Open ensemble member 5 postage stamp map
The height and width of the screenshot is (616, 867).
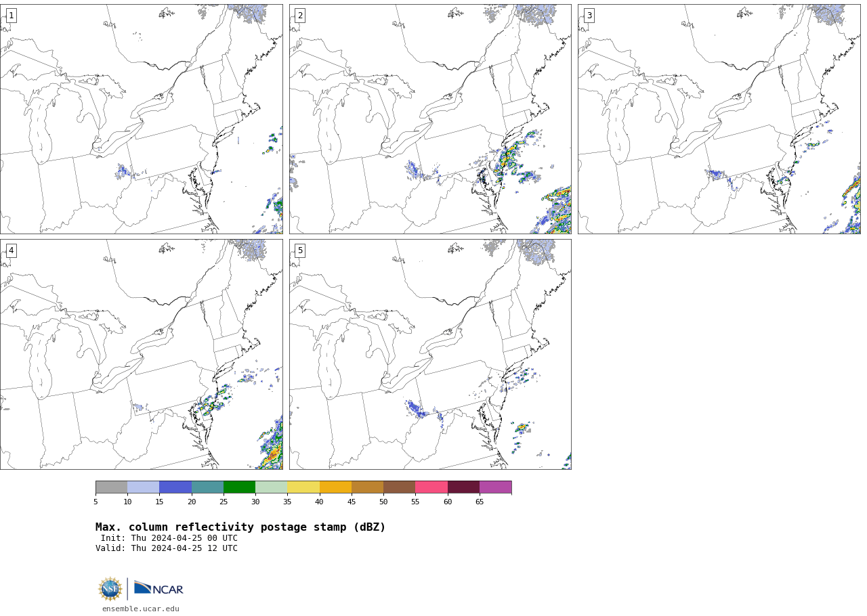(x=430, y=354)
